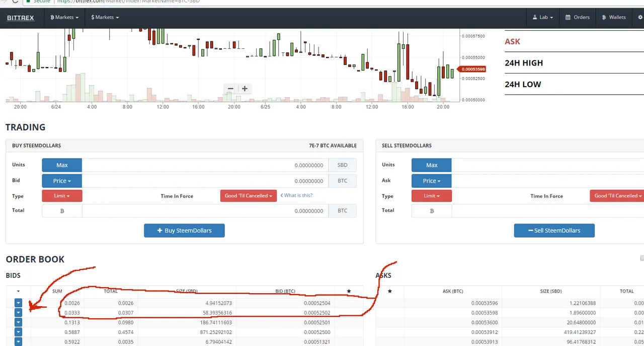Viewport: 644px width, 346px height.
Task: Zoom in chart with plus button
Action: 245,89
